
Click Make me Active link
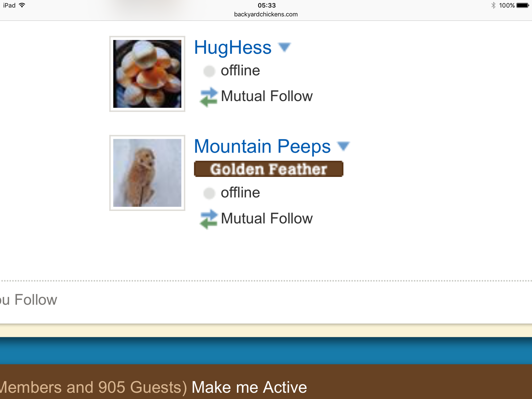249,387
